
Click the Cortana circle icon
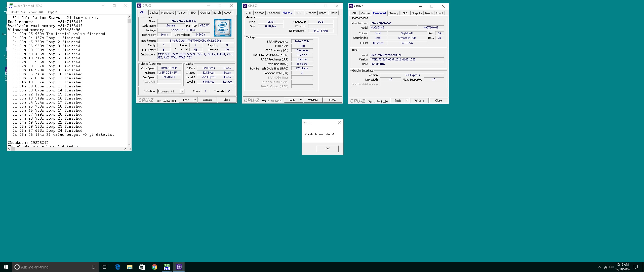(17, 267)
